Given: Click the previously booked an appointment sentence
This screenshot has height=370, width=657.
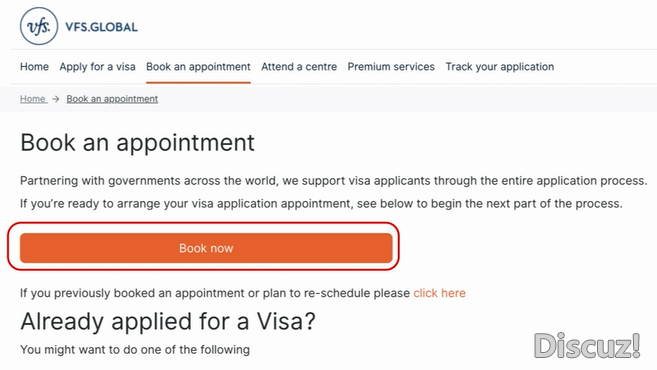Looking at the screenshot, I should tap(243, 293).
